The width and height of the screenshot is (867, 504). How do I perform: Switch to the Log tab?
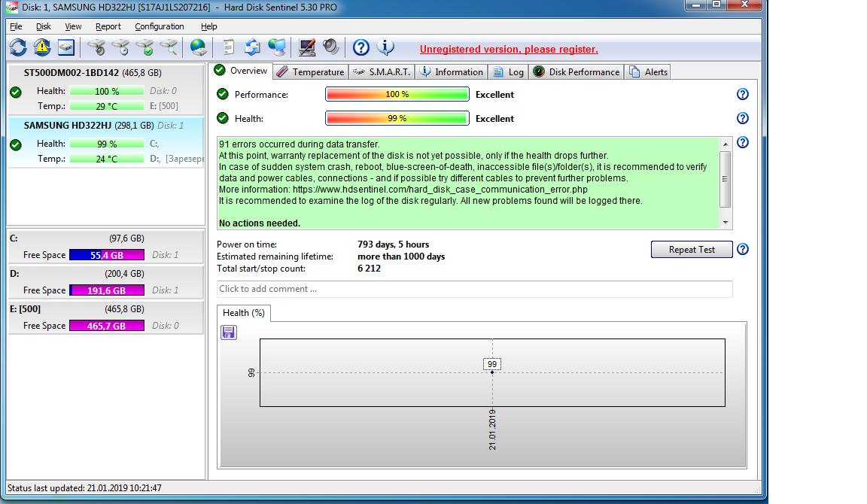[508, 72]
